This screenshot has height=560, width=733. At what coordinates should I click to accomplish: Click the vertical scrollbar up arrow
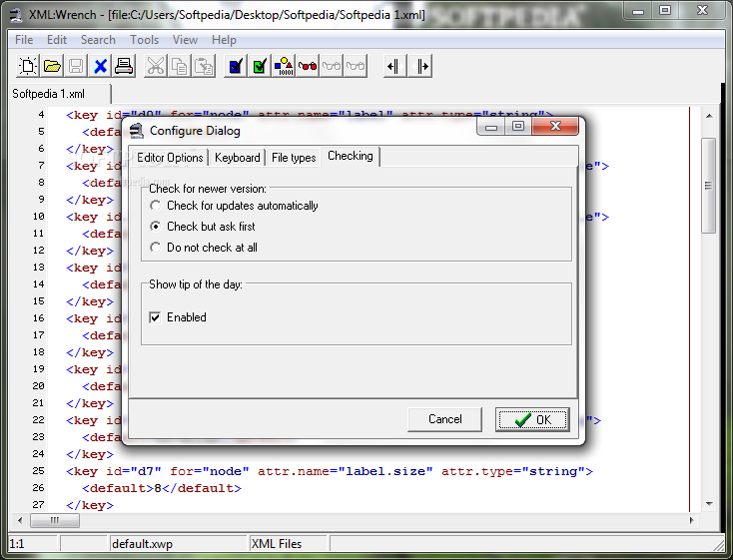pos(709,115)
